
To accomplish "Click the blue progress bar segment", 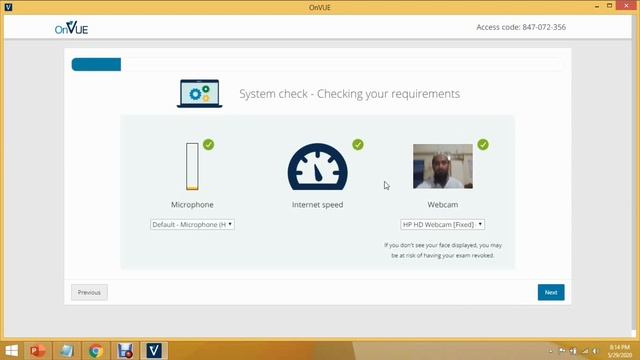I will (x=96, y=64).
